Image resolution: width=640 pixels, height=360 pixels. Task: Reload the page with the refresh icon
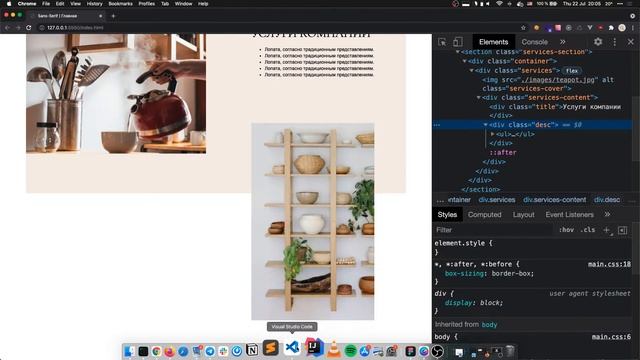point(29,28)
